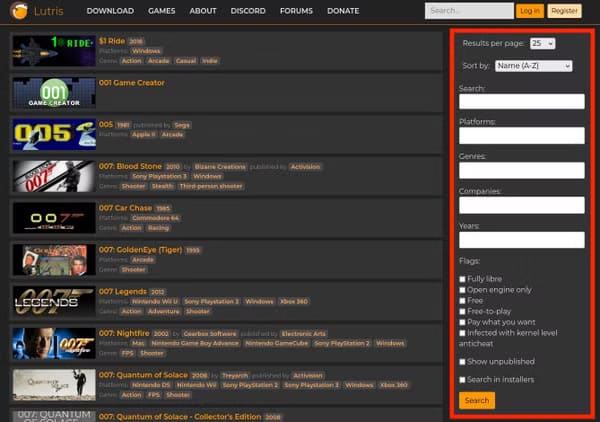Enable the Free-to-play checkbox
This screenshot has height=422, width=600.
(462, 311)
